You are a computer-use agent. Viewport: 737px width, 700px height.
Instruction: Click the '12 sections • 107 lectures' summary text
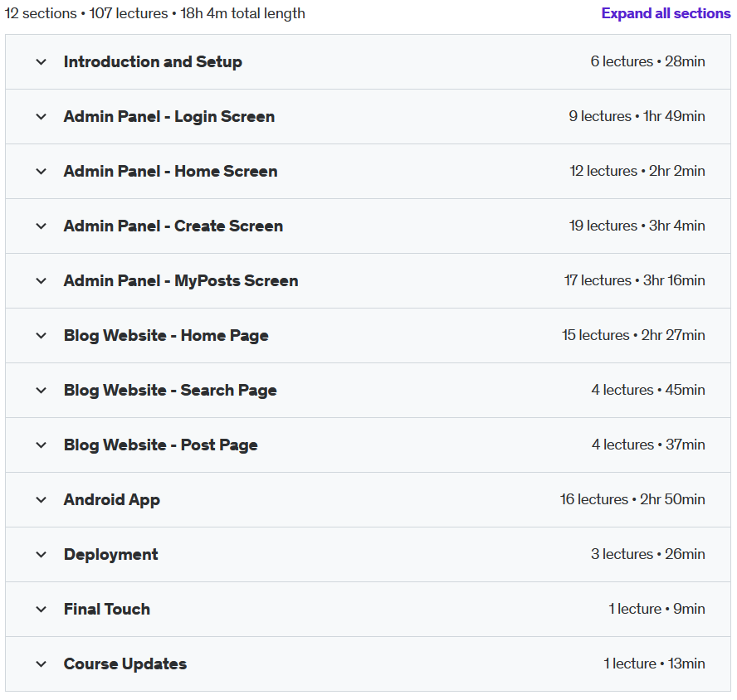point(86,13)
